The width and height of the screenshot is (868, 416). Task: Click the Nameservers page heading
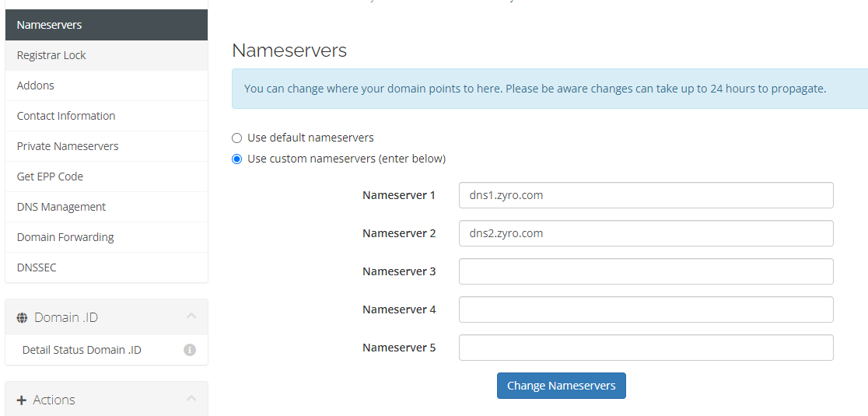tap(289, 51)
